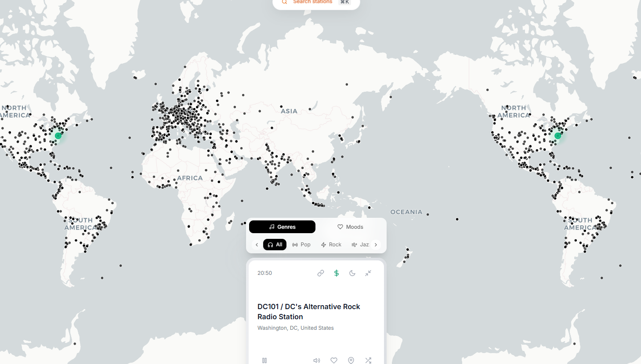Pause the currently playing station
The width and height of the screenshot is (641, 364).
pyautogui.click(x=264, y=360)
